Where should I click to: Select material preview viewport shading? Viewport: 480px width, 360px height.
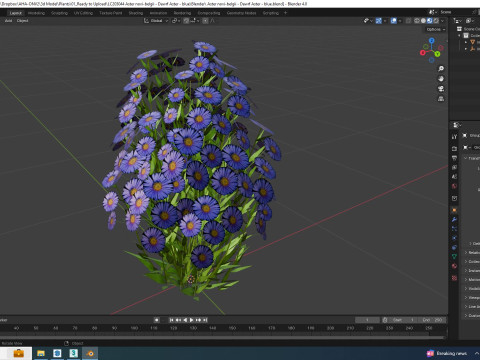[430, 21]
